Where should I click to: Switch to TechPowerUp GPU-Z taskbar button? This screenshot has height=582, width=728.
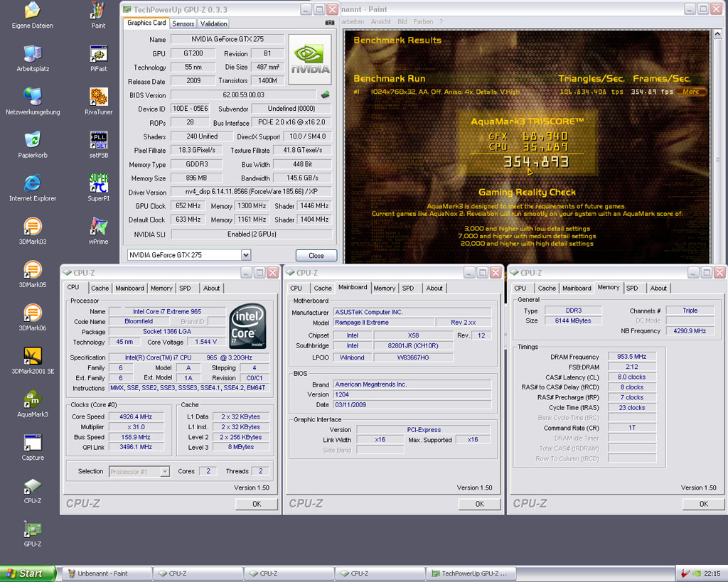471,573
